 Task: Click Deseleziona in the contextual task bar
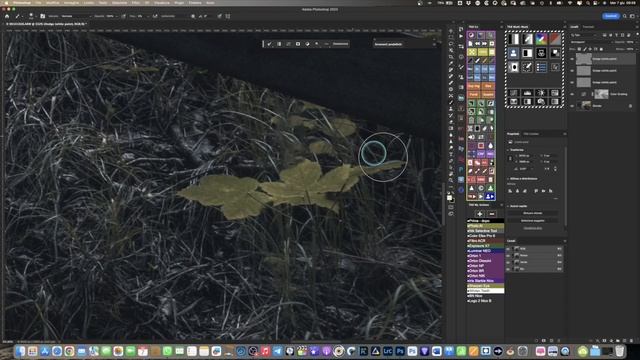coord(340,44)
